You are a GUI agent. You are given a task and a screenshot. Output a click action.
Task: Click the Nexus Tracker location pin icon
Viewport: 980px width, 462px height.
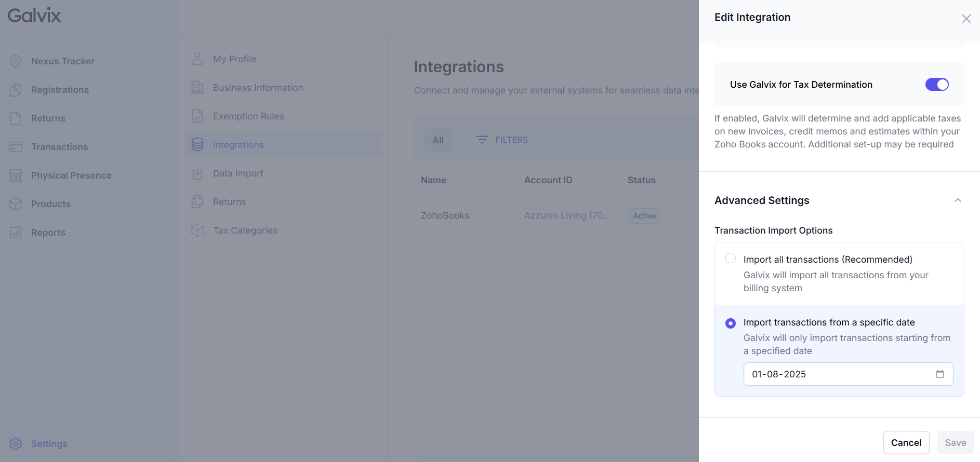(x=16, y=61)
